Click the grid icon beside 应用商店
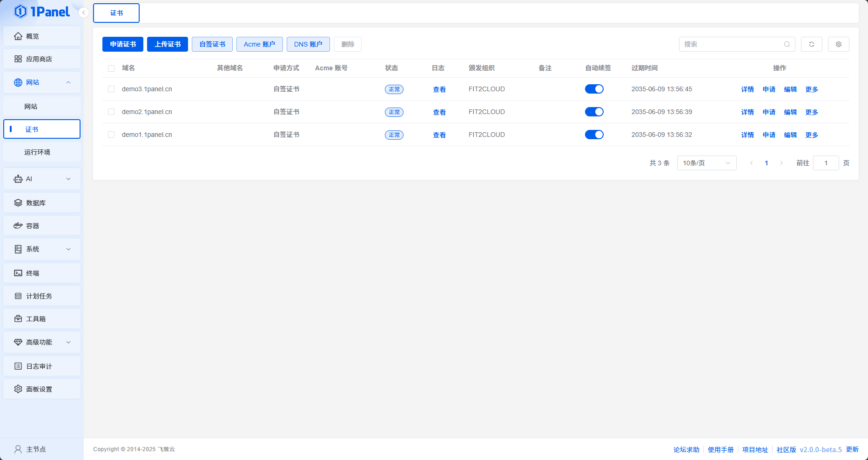Viewport: 868px width, 460px height. coord(18,59)
